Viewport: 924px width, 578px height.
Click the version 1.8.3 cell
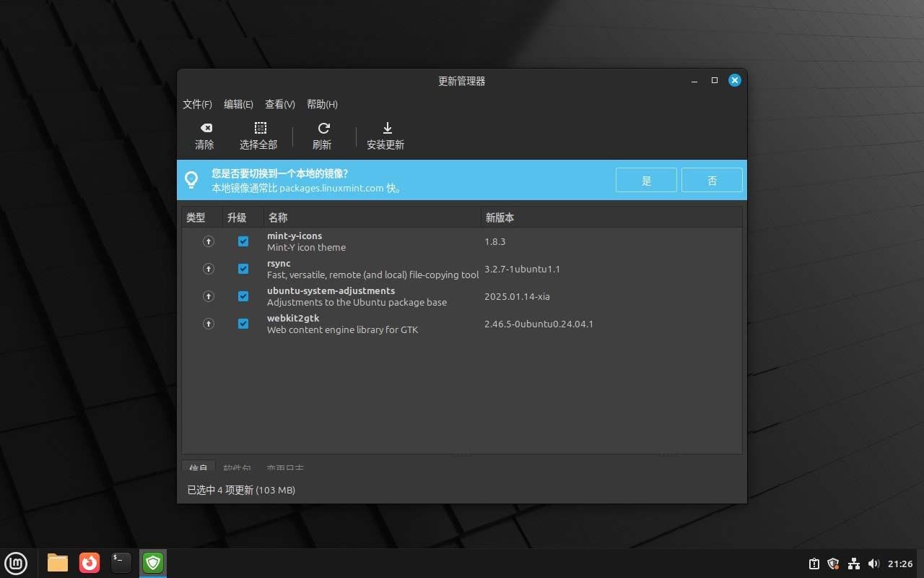(495, 241)
